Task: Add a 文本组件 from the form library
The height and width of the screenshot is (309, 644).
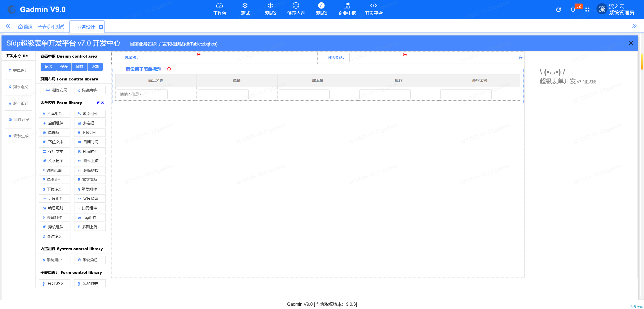Action: [55, 114]
